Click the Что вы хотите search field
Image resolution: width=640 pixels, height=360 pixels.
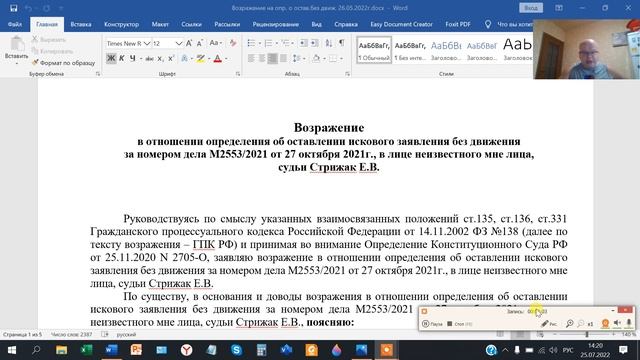(510, 24)
